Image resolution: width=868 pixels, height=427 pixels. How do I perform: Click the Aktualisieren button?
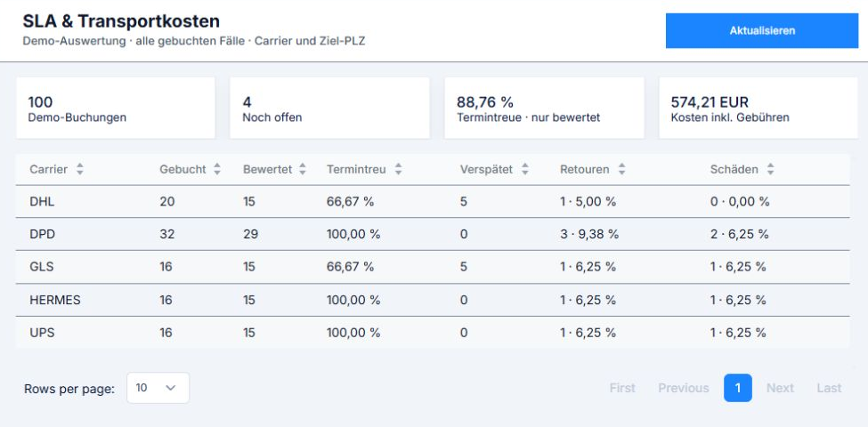tap(762, 30)
